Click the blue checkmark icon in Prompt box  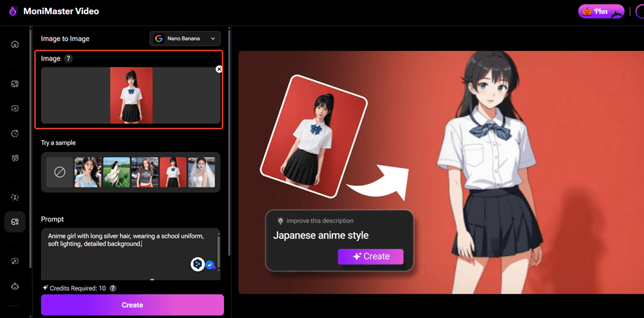coord(210,265)
